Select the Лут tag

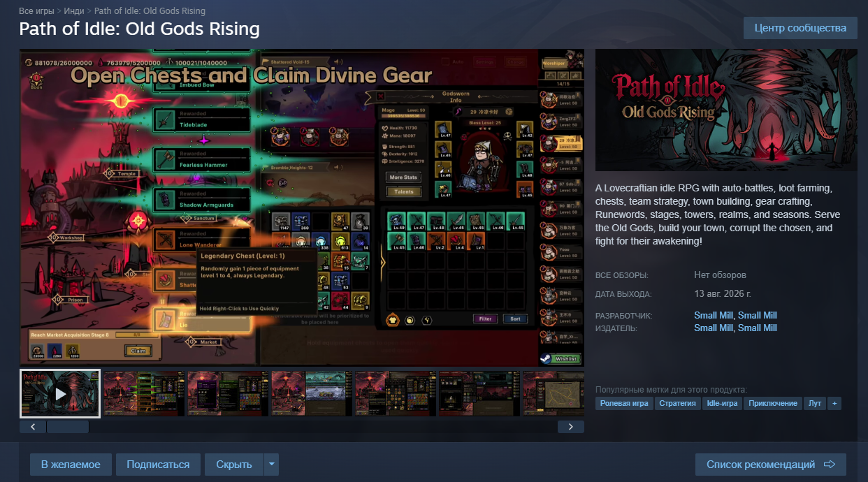click(815, 403)
